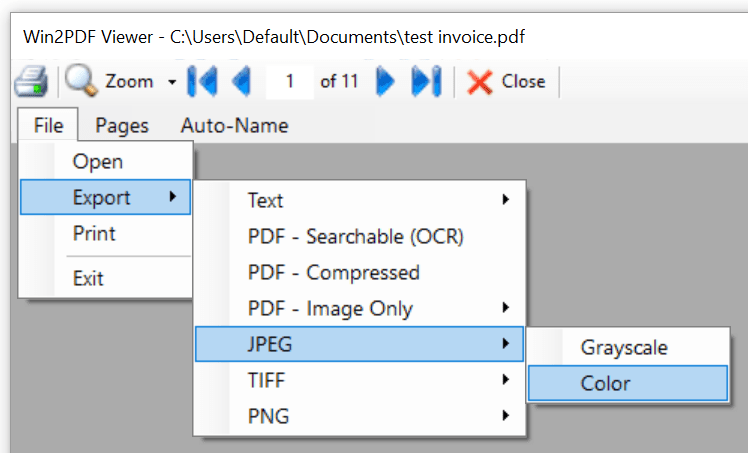This screenshot has height=453, width=748.
Task: Open the Pages menu
Action: click(122, 125)
